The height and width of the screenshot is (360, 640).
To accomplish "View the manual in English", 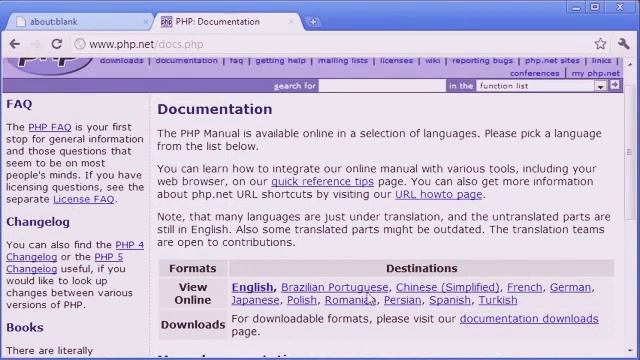I will tap(253, 287).
